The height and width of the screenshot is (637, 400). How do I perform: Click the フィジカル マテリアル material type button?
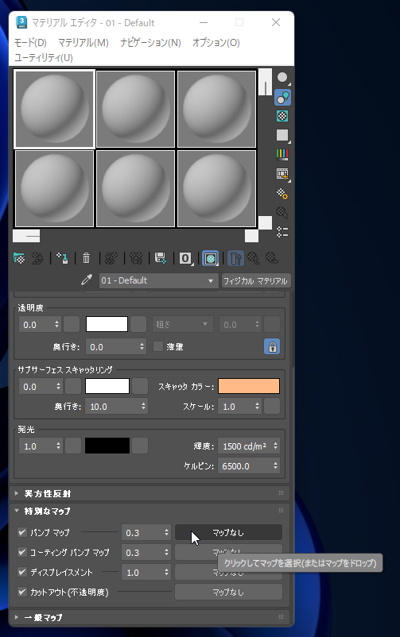[256, 281]
